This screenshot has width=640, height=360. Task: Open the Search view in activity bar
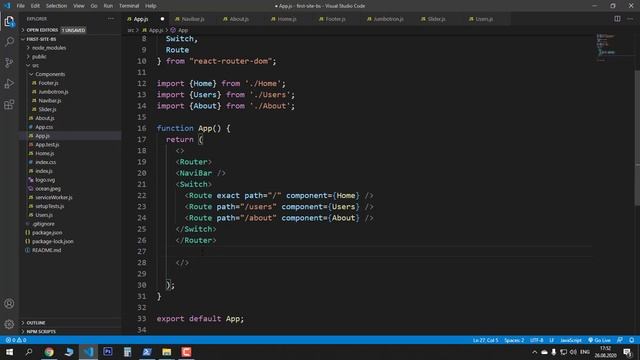9,42
